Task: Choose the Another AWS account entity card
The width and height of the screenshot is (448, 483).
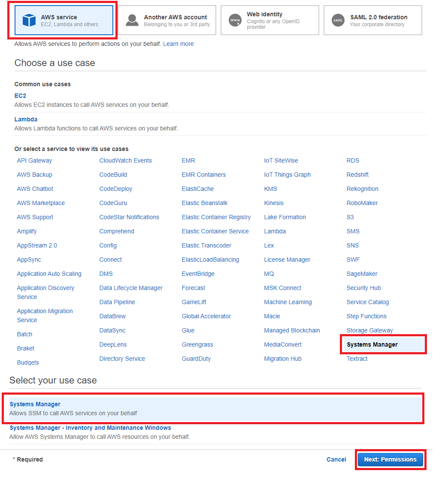Action: point(167,20)
